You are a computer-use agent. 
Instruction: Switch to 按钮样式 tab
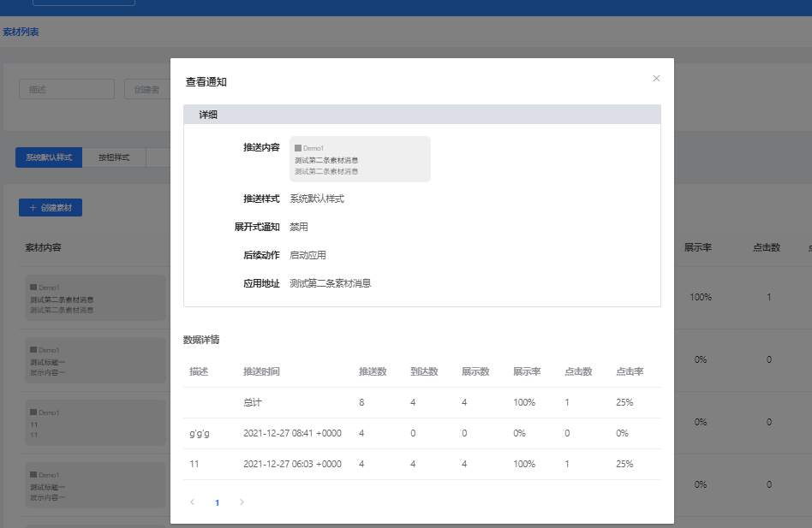(x=114, y=157)
